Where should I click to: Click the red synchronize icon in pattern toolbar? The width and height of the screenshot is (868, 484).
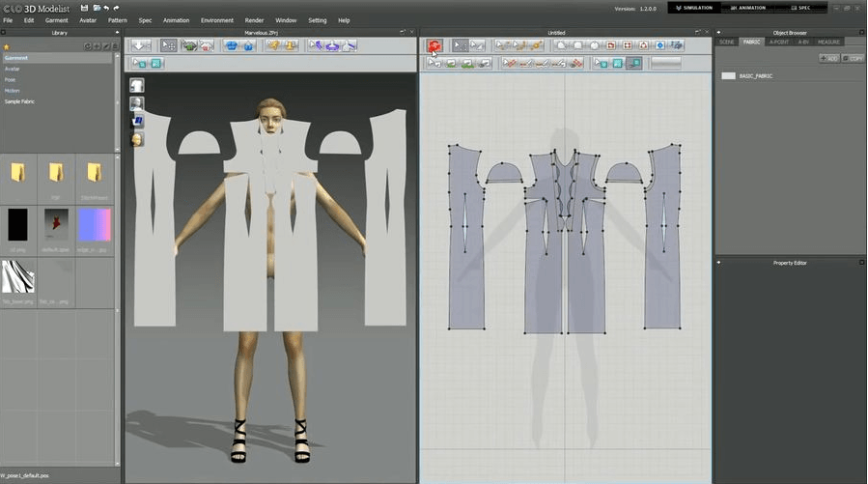point(434,45)
